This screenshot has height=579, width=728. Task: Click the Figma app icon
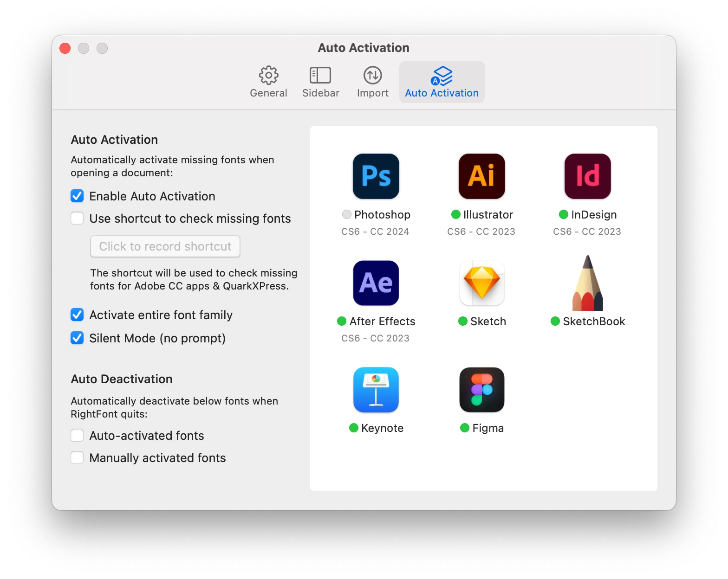[482, 390]
